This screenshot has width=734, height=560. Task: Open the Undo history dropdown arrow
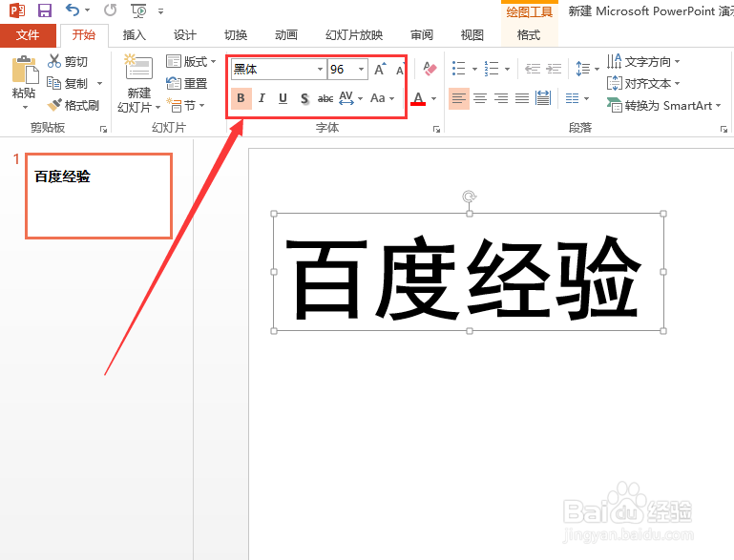(88, 10)
